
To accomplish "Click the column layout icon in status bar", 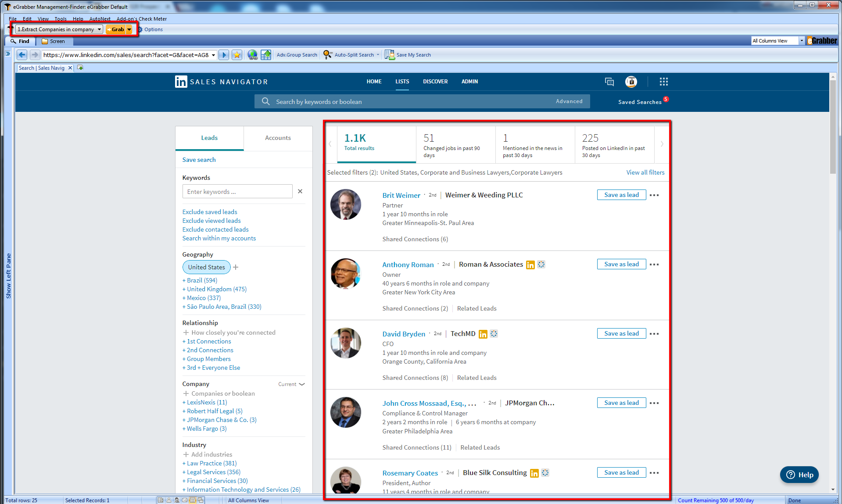I will (x=193, y=500).
